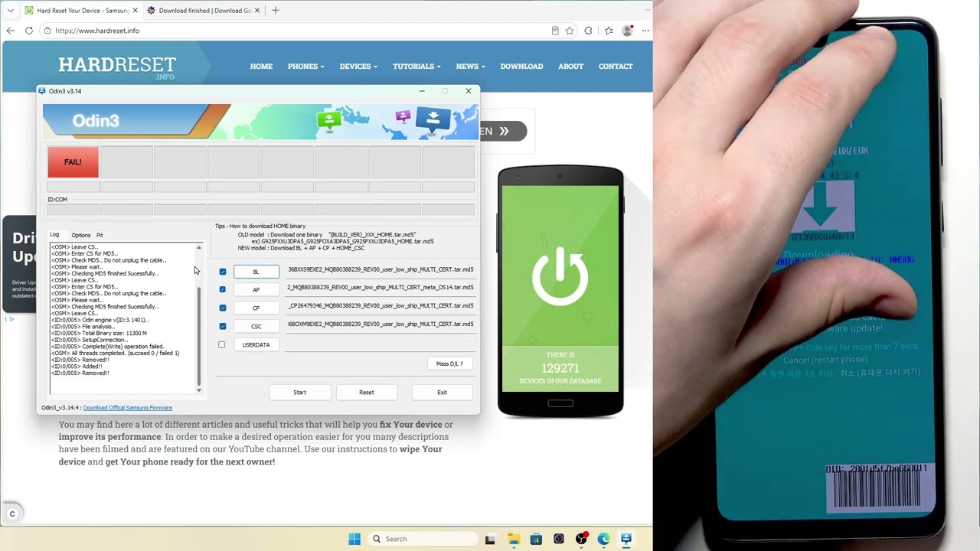The width and height of the screenshot is (980, 551).
Task: Click the Reset button in Odin3
Action: (367, 393)
